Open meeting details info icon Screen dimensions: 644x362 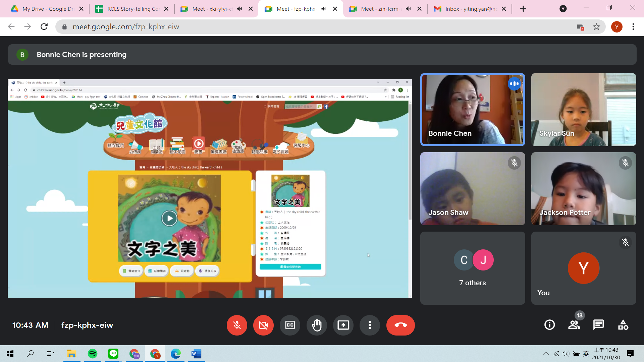(549, 325)
